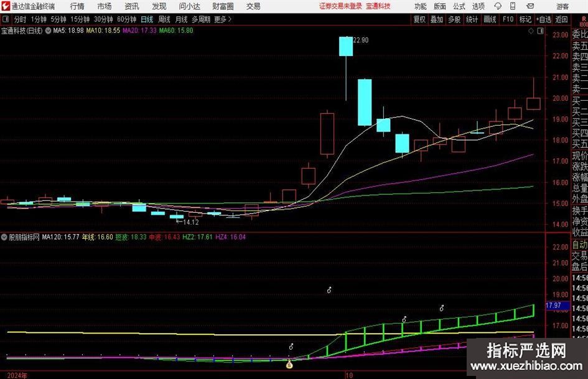Click the tallest cyan candle near 22.90
Screen dimensions: 588x379
pos(365,102)
